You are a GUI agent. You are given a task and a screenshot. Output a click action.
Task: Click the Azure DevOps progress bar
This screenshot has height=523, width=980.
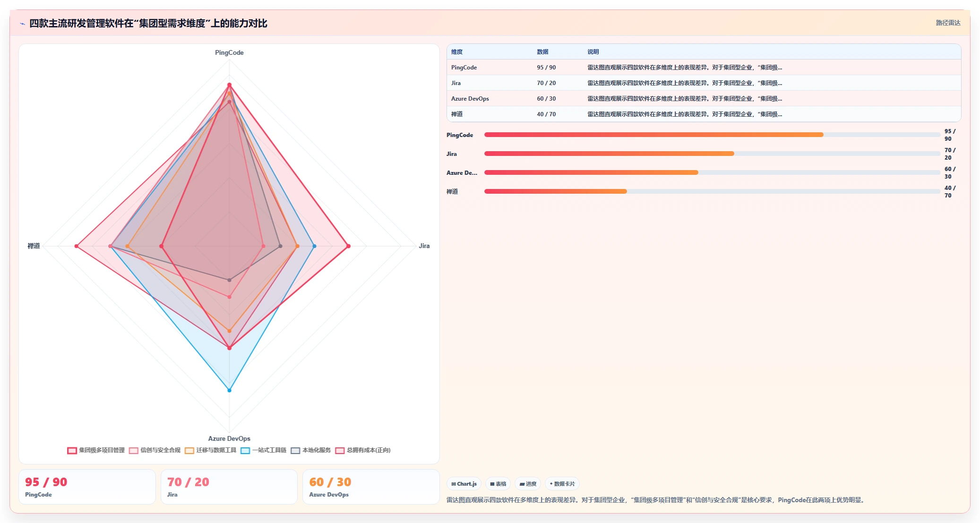coord(712,172)
